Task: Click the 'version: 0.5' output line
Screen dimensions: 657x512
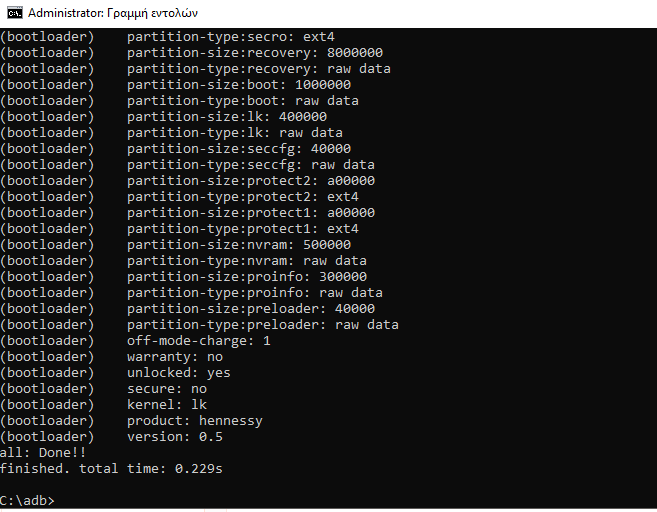Action: pyautogui.click(x=174, y=436)
